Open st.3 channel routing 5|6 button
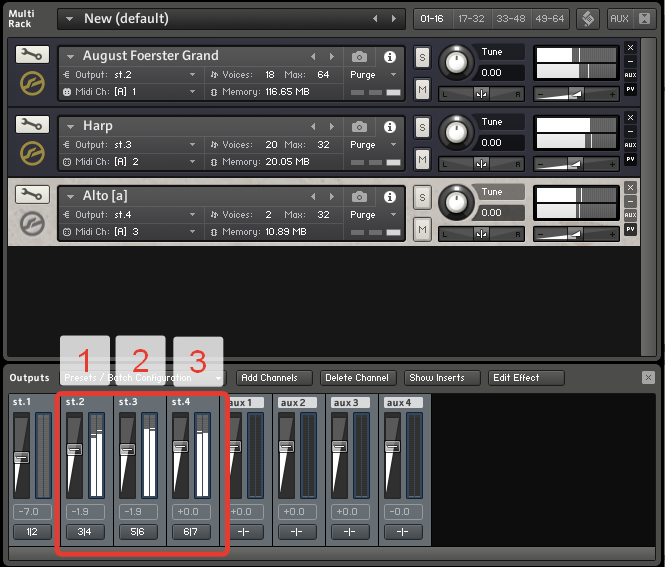 coord(137,531)
